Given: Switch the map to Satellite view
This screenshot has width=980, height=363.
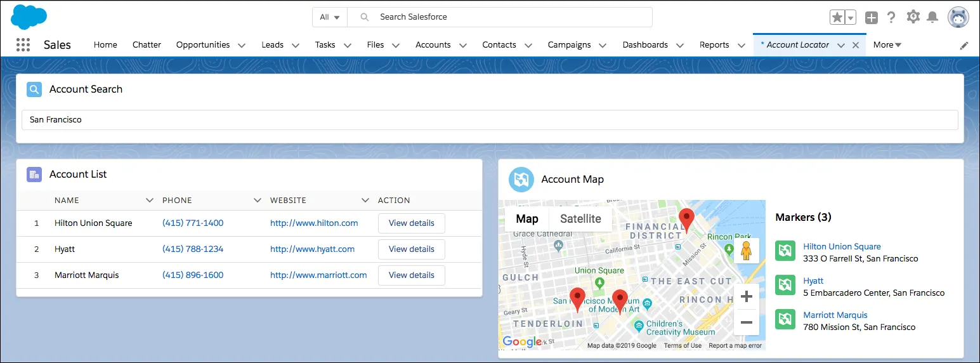Looking at the screenshot, I should coord(580,219).
